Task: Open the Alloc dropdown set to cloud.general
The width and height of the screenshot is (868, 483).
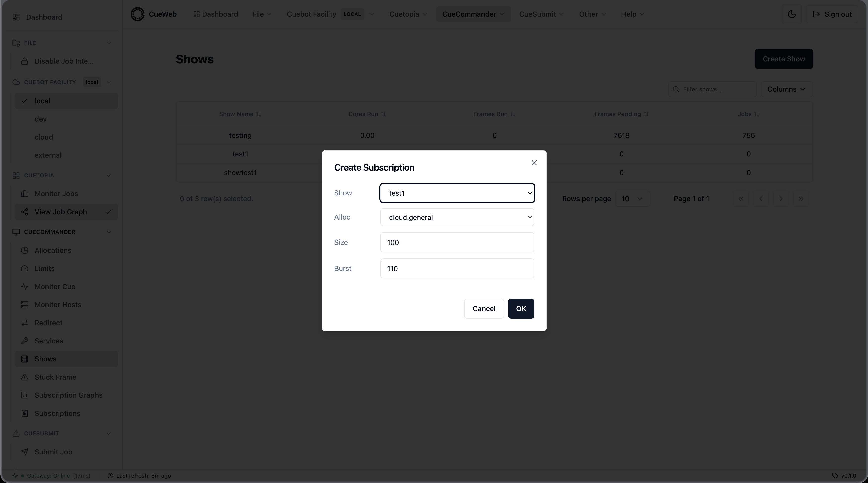Action: point(457,218)
